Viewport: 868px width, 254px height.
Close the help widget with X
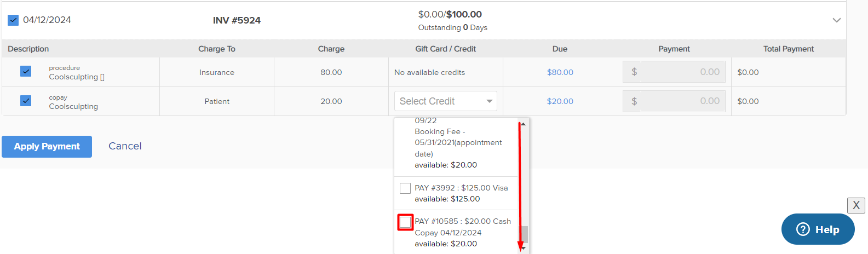point(856,206)
